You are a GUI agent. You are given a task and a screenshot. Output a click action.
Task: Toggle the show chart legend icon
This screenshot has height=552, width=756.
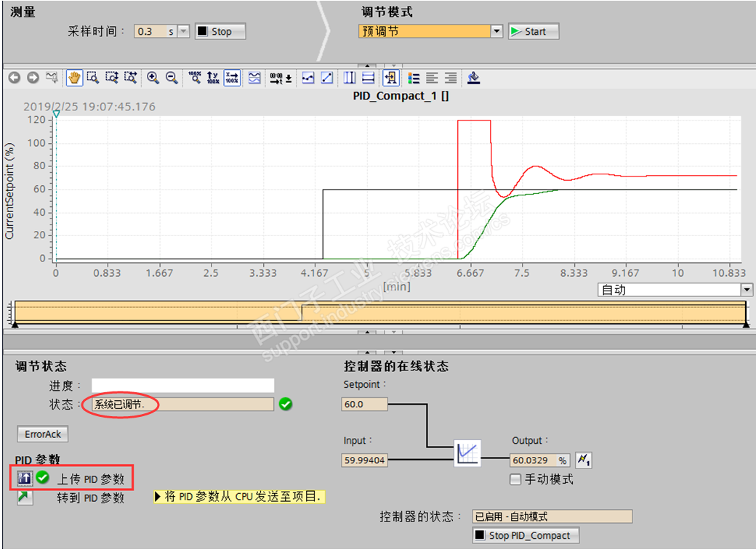tap(391, 78)
